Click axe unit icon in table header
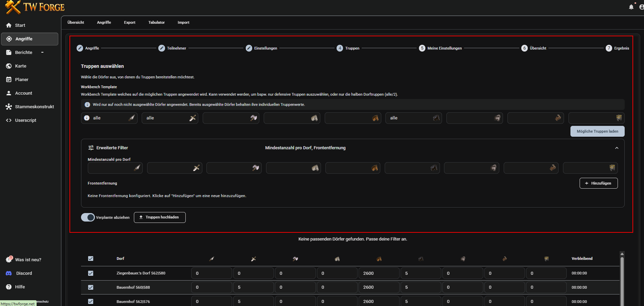The width and height of the screenshot is (644, 306). pyautogui.click(x=296, y=259)
